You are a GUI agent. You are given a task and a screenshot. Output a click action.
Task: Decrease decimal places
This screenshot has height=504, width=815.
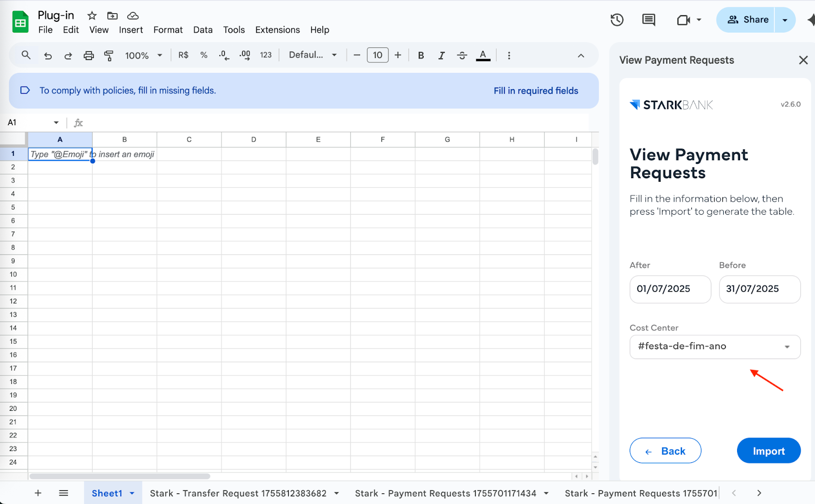pyautogui.click(x=224, y=55)
